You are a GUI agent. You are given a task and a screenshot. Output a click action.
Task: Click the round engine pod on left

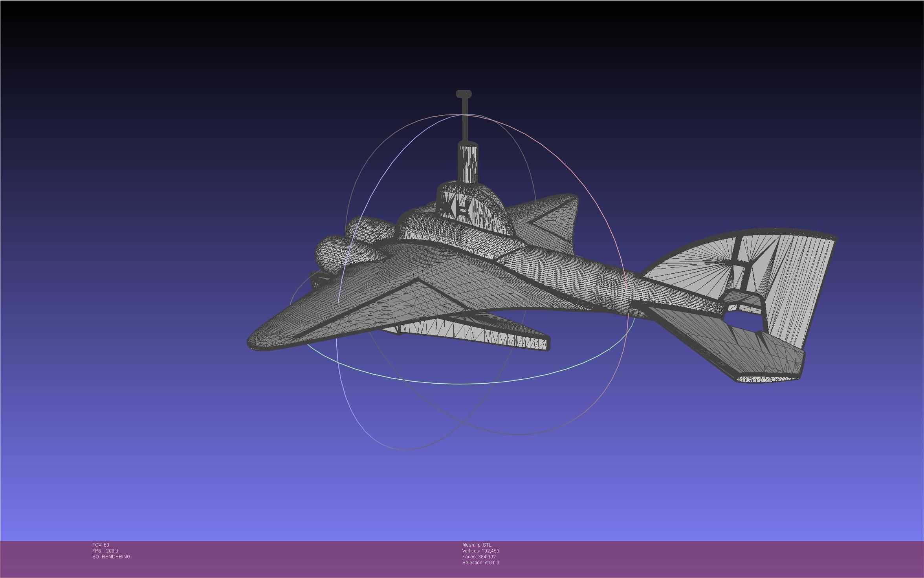point(331,253)
